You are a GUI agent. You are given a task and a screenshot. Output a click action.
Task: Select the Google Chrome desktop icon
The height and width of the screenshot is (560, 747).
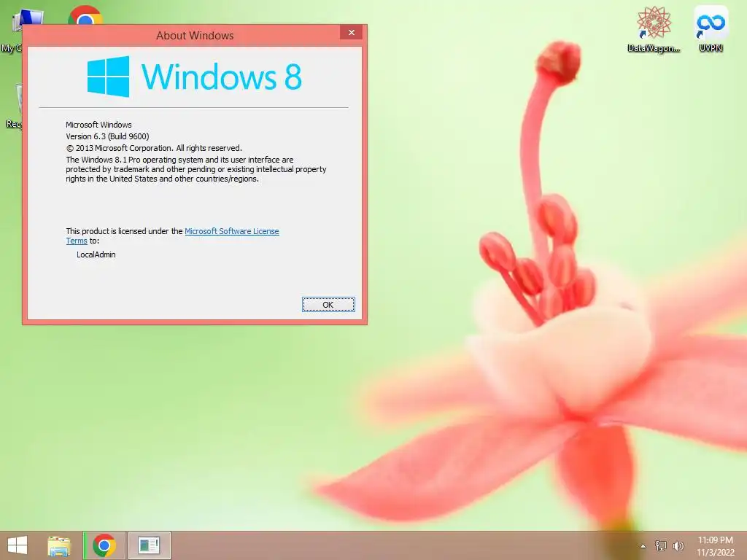pyautogui.click(x=85, y=15)
